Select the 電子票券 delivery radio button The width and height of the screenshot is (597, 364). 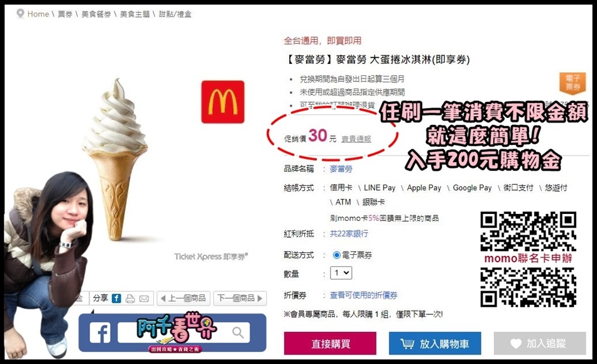point(337,255)
